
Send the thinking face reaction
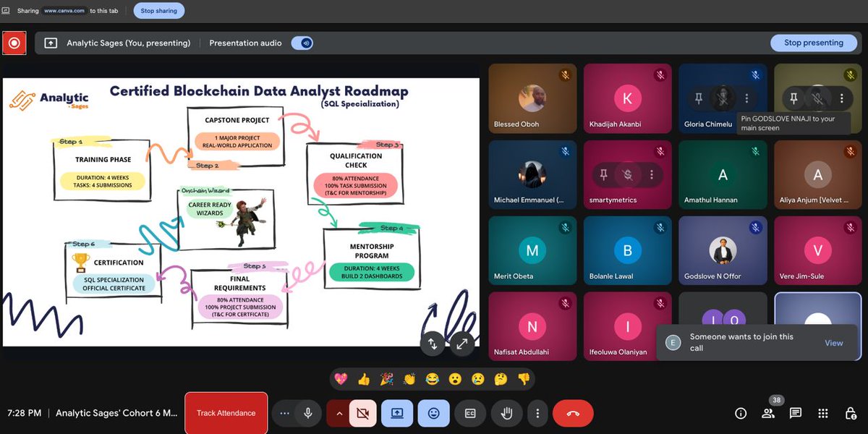[x=501, y=378]
